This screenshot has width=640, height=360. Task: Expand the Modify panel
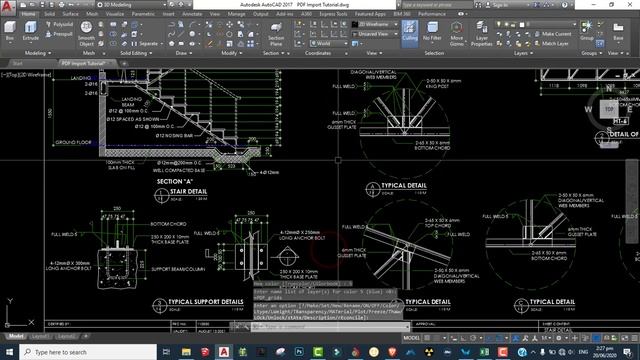231,53
